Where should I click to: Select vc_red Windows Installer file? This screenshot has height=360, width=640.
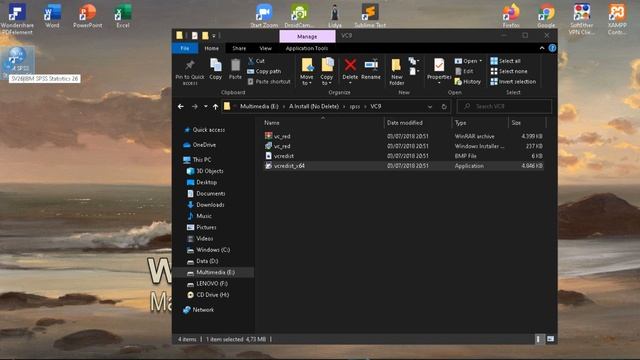403,146
